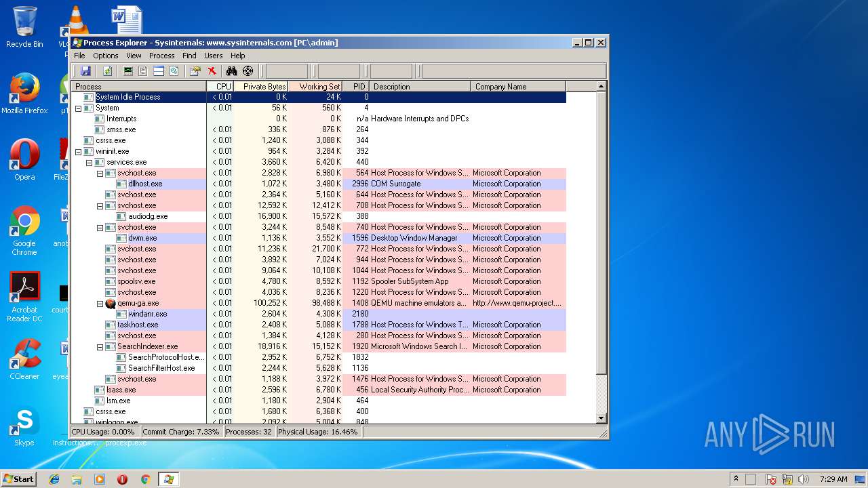This screenshot has height=488, width=868.
Task: Click the crosshair Find Window's Process icon
Action: click(x=248, y=71)
